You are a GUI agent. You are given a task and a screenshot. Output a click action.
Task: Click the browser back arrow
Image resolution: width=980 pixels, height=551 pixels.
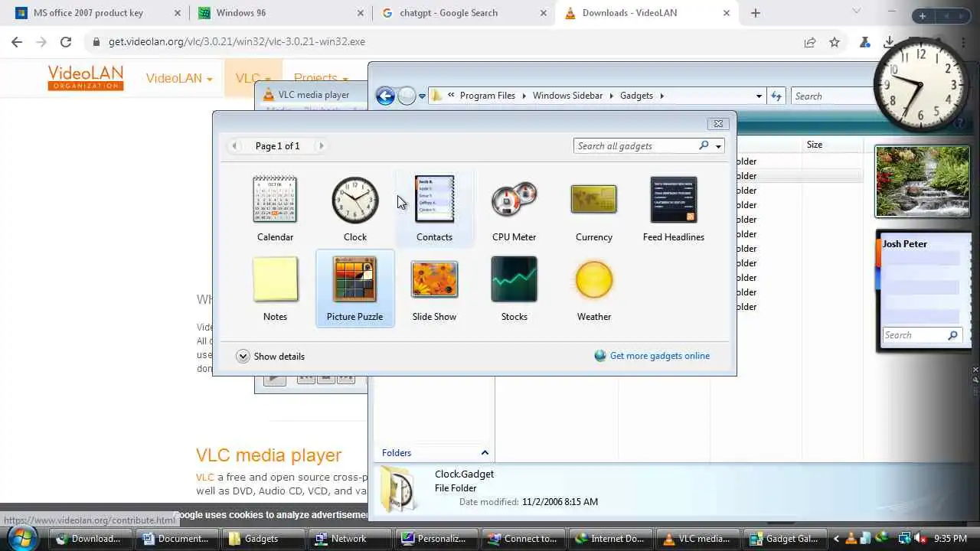[x=17, y=42]
